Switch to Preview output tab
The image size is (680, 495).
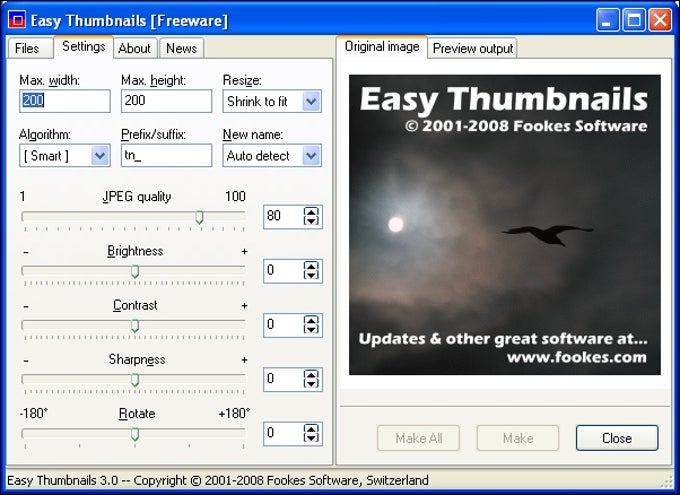pos(473,48)
